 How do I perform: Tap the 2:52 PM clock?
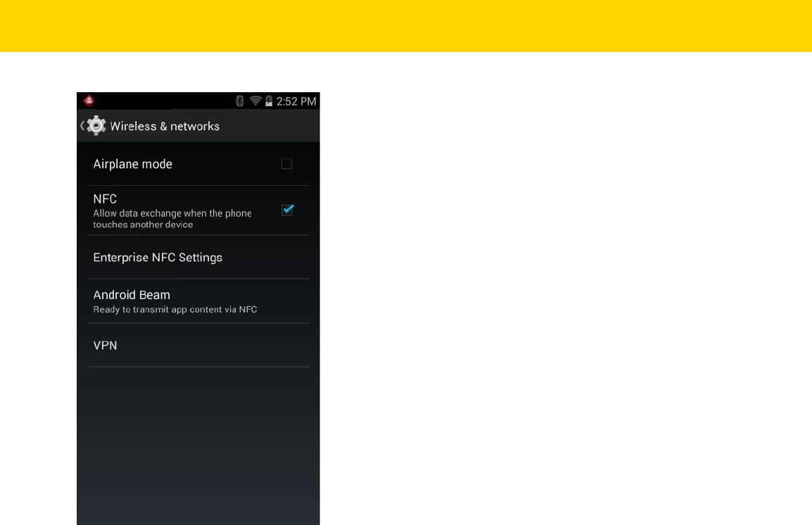(296, 101)
